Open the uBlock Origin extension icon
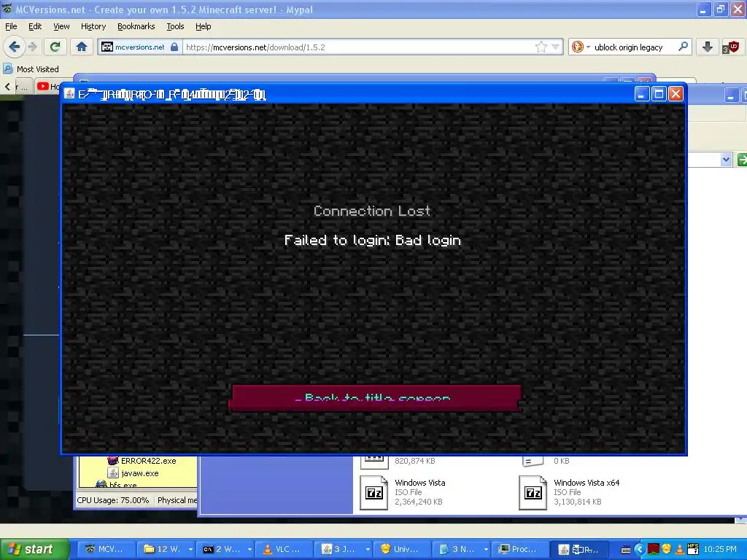The height and width of the screenshot is (560, 747). (x=730, y=47)
